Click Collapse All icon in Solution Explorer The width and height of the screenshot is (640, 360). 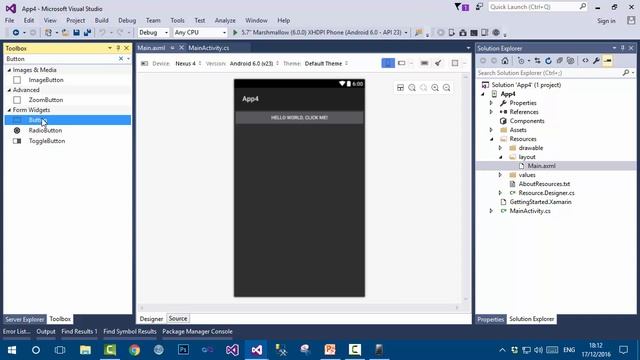tap(560, 61)
